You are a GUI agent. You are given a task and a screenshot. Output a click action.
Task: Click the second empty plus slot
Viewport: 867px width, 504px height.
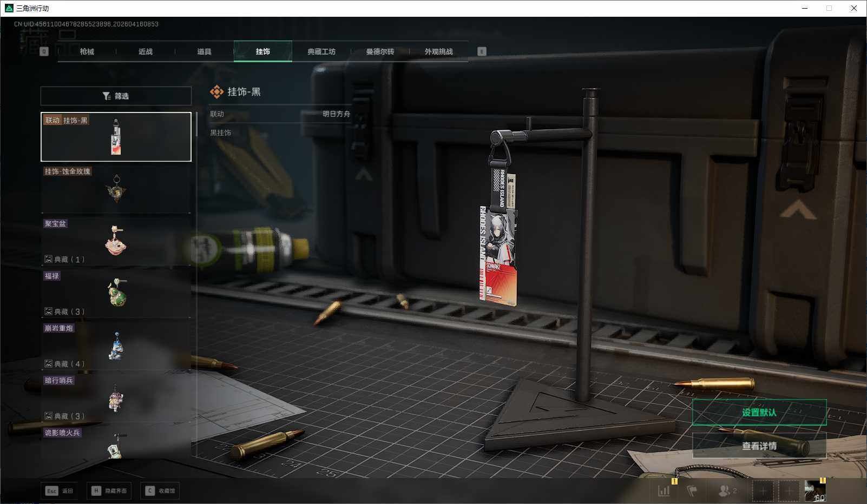click(789, 491)
